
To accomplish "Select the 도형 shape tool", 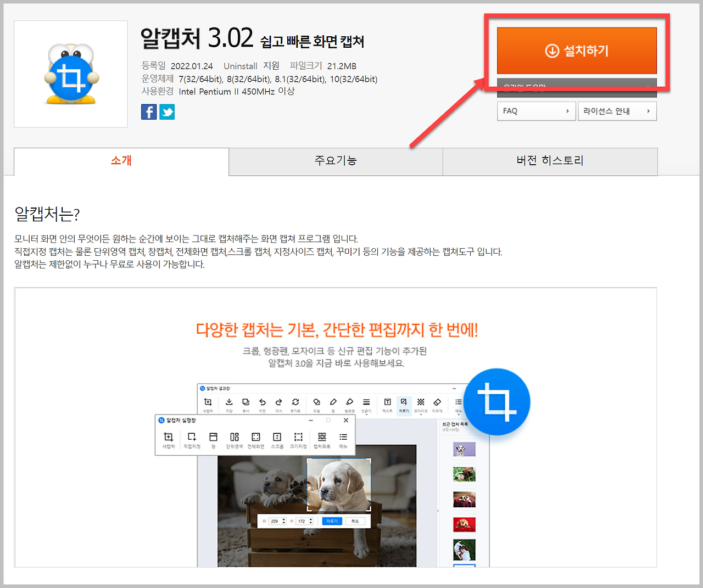I will [x=316, y=405].
